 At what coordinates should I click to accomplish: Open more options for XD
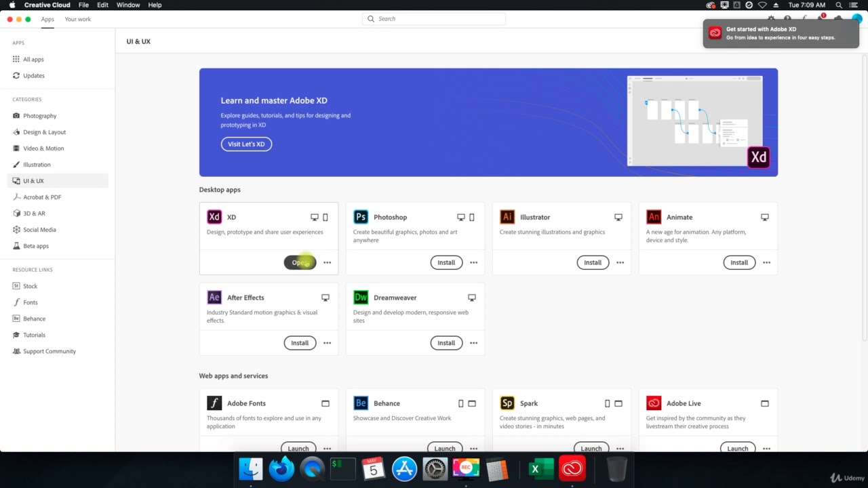click(x=327, y=262)
